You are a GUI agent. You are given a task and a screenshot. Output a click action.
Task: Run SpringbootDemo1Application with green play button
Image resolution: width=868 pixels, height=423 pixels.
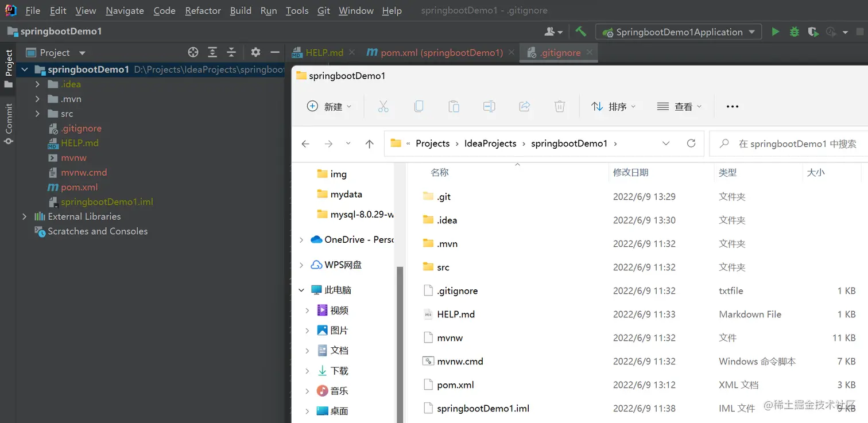point(776,32)
